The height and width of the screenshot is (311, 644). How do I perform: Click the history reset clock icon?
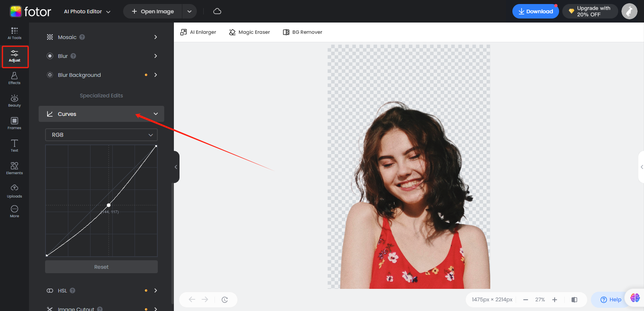225,299
